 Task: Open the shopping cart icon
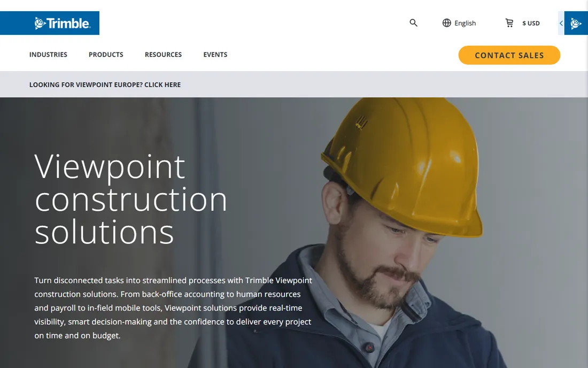(x=509, y=23)
